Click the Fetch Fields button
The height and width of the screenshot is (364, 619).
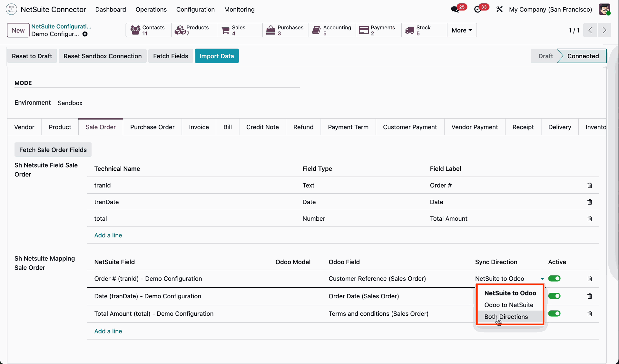point(171,56)
